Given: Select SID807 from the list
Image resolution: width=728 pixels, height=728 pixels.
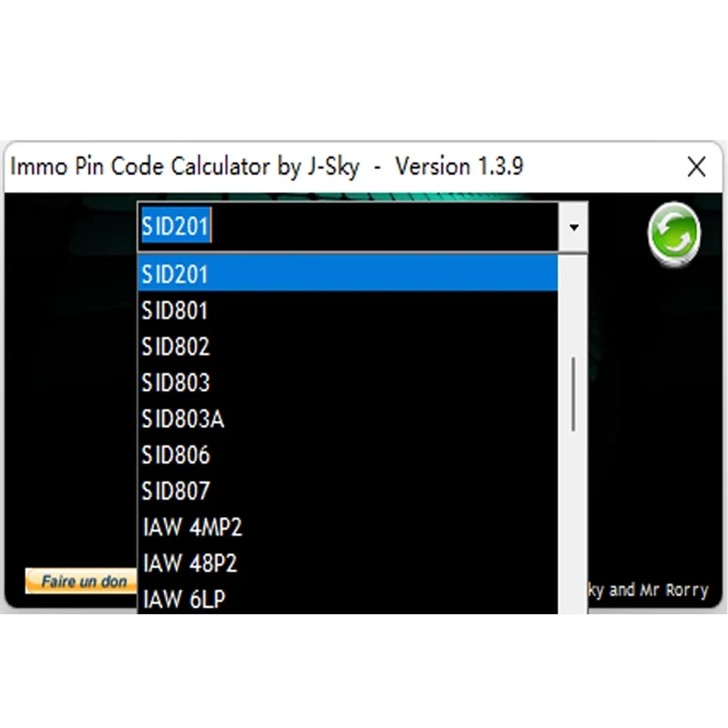Looking at the screenshot, I should 349,491.
